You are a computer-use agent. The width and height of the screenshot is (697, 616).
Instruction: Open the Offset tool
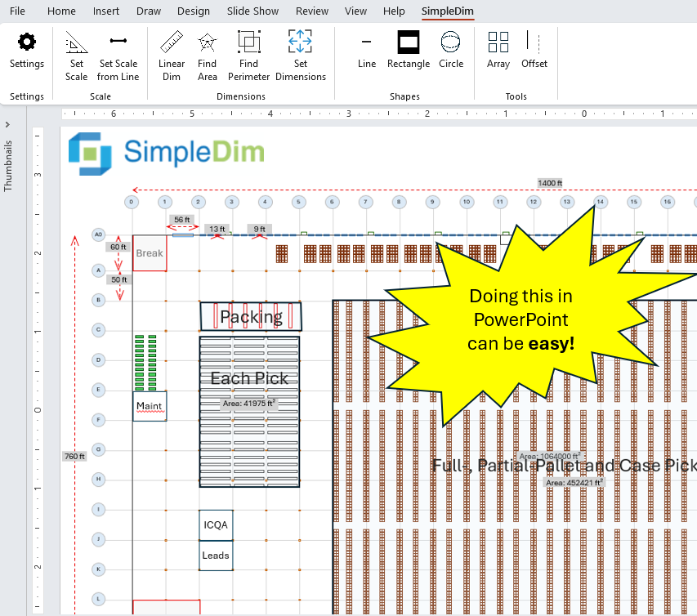pyautogui.click(x=534, y=51)
